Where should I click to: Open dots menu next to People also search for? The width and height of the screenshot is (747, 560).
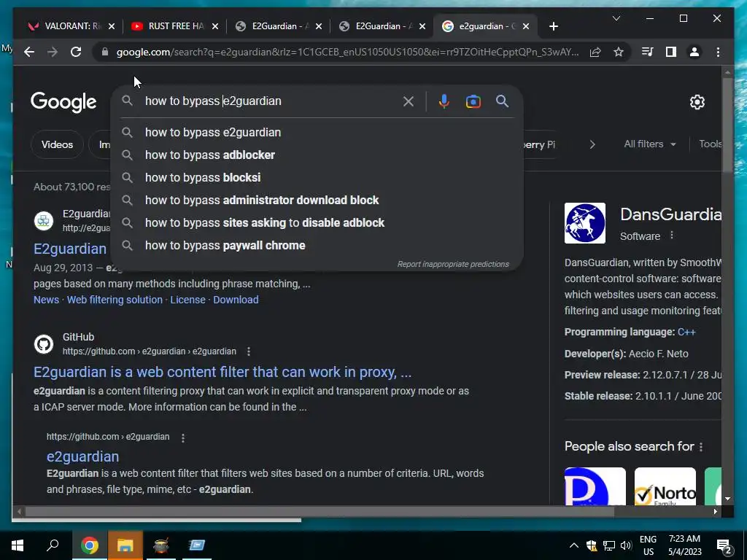[701, 447]
